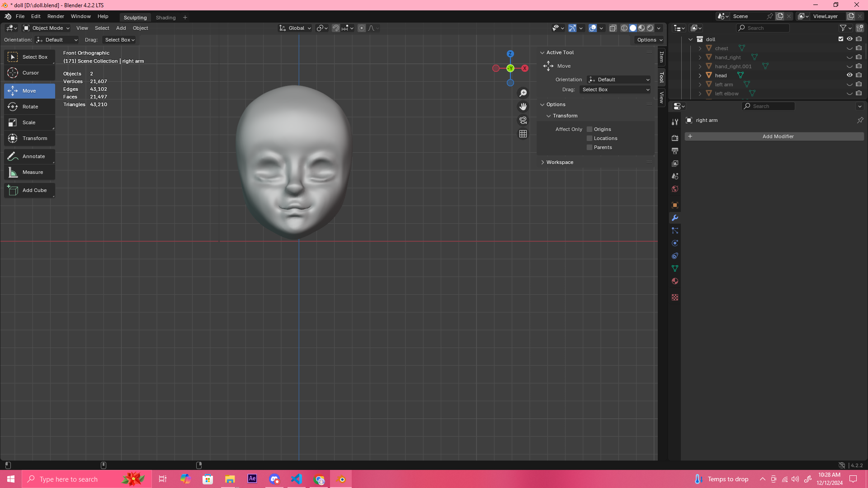Enable Affect Only Origins checkbox

(590, 129)
